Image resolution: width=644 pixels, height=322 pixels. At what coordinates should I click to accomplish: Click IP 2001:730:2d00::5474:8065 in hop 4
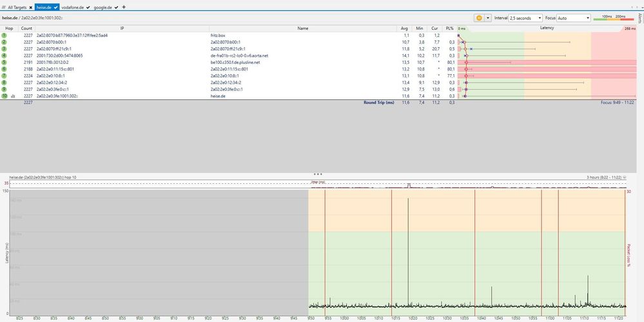[59, 55]
